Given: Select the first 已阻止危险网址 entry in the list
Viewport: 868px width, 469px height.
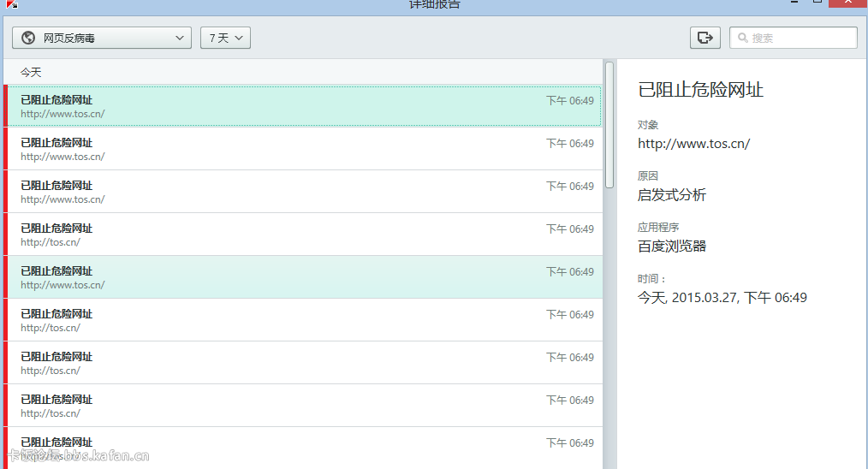Looking at the screenshot, I should click(304, 106).
